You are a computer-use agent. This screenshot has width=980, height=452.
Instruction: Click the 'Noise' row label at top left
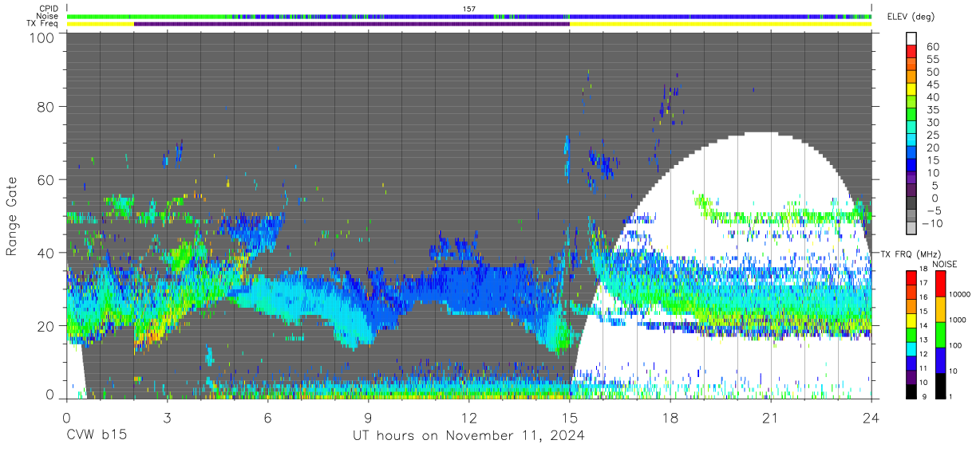pos(47,16)
